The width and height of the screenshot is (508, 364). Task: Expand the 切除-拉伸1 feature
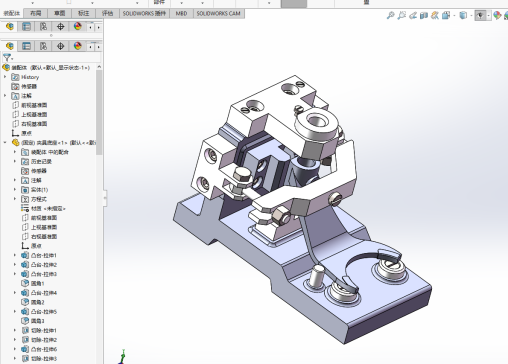[x=15, y=330]
